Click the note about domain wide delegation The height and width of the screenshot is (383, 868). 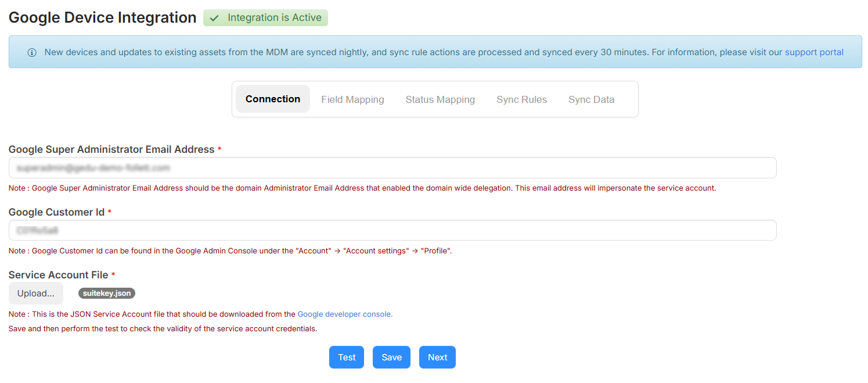pos(362,188)
